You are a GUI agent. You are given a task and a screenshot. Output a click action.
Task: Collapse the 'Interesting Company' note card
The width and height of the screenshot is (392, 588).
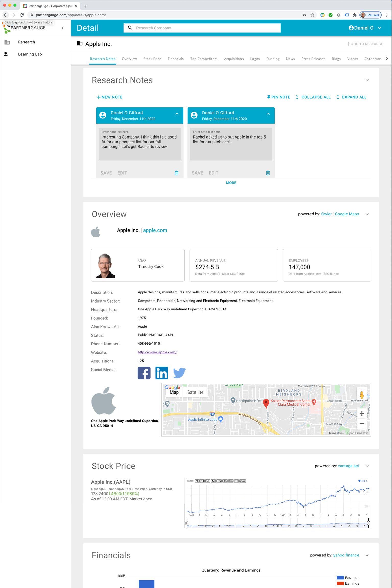tap(177, 114)
